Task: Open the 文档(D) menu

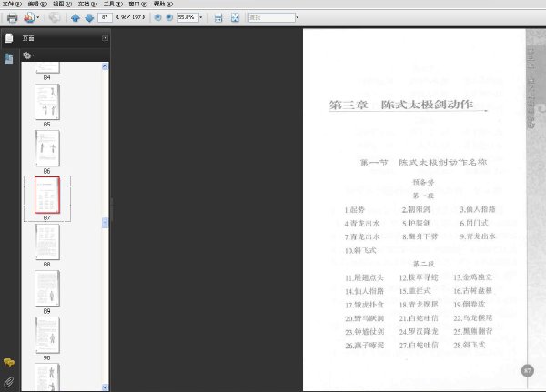Action: (87, 4)
